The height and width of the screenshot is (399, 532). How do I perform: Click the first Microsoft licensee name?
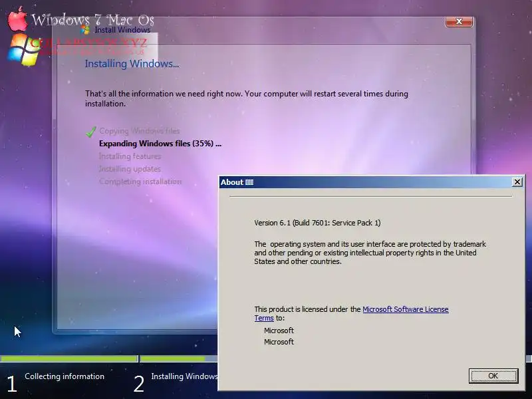(x=279, y=331)
